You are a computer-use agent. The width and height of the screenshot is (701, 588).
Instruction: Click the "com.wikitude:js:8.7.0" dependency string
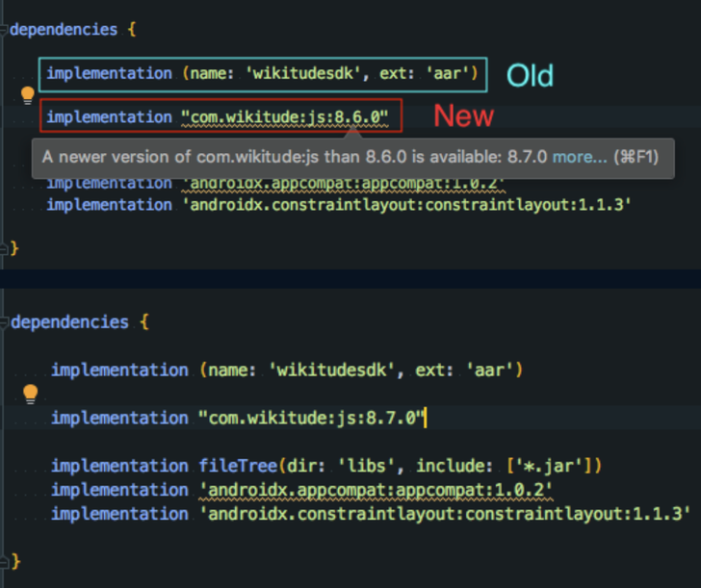[x=311, y=419]
